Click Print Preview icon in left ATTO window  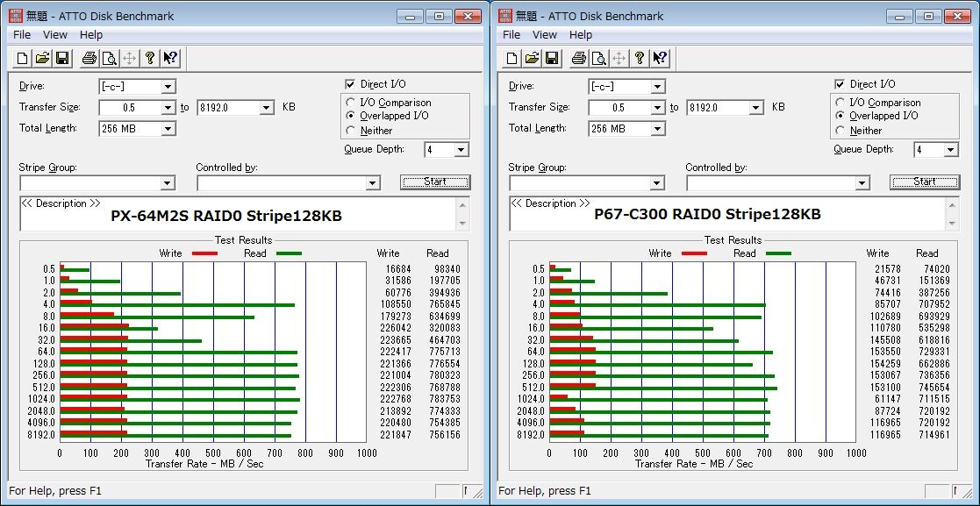[x=110, y=59]
